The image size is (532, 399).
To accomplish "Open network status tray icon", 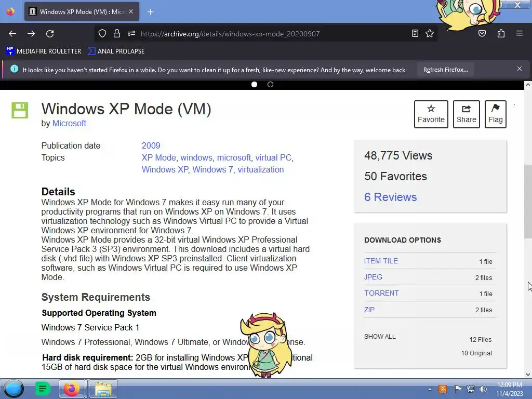I will (x=471, y=389).
